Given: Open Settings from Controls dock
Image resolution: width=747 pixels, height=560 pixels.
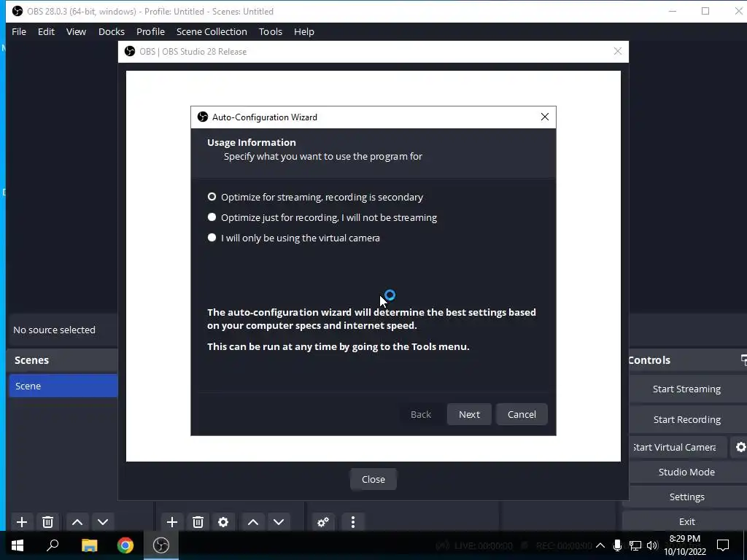Looking at the screenshot, I should click(686, 497).
